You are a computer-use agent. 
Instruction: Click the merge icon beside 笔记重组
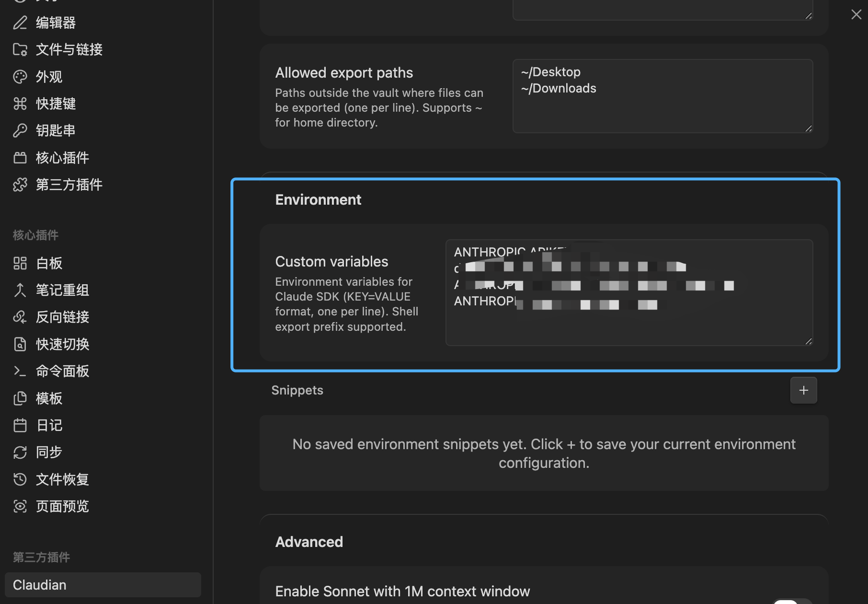20,290
